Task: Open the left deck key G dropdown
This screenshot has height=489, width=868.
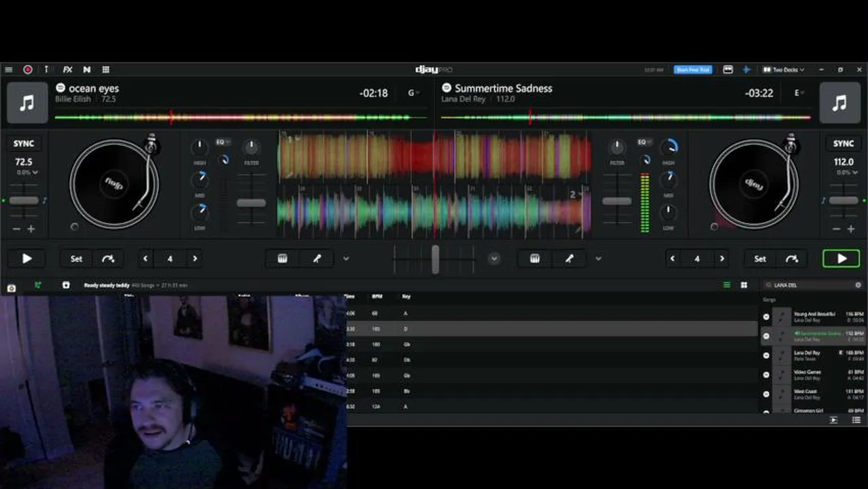Action: [x=414, y=93]
